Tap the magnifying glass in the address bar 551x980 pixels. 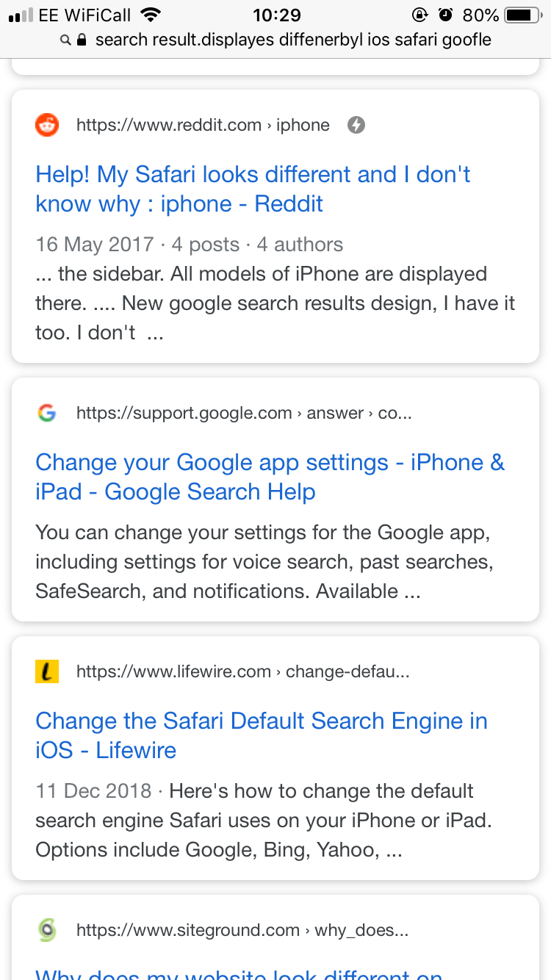[x=65, y=40]
